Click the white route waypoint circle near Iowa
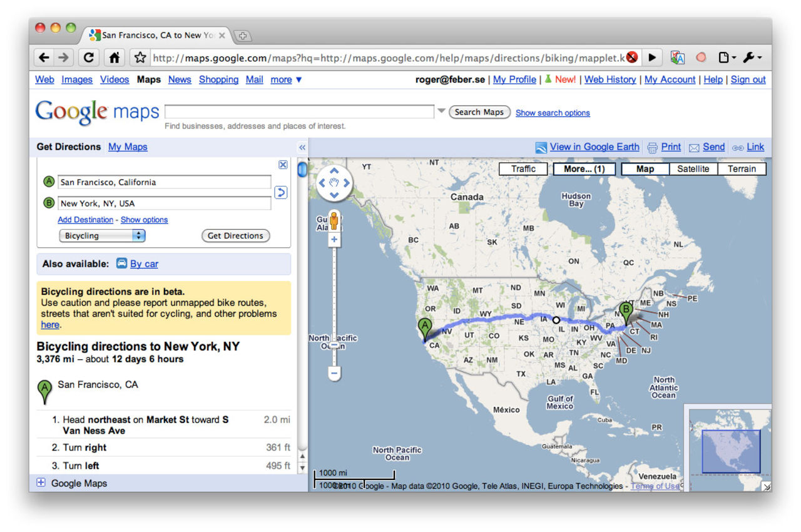The width and height of the screenshot is (801, 532). [556, 320]
